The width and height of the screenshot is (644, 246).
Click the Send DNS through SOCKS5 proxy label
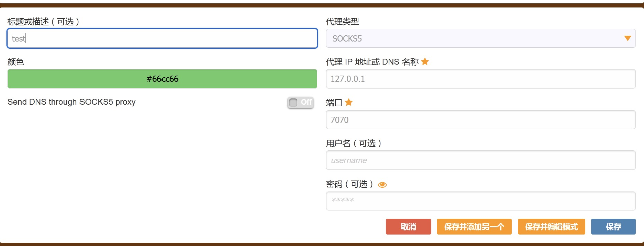[71, 102]
